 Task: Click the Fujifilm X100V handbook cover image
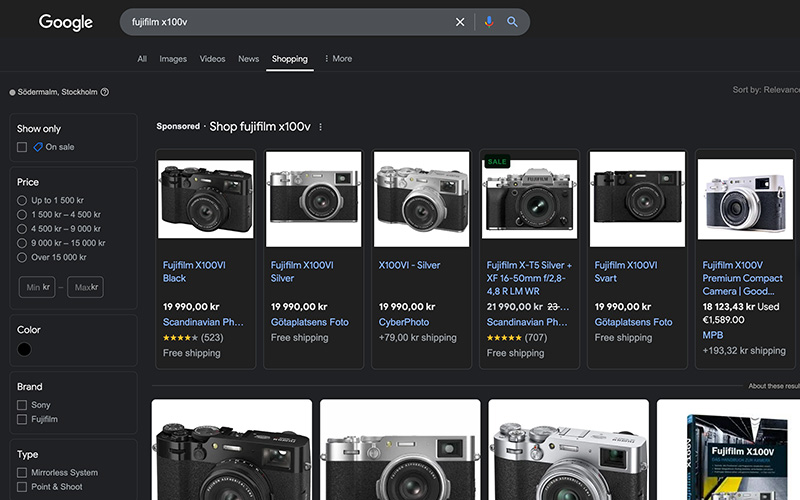click(737, 457)
